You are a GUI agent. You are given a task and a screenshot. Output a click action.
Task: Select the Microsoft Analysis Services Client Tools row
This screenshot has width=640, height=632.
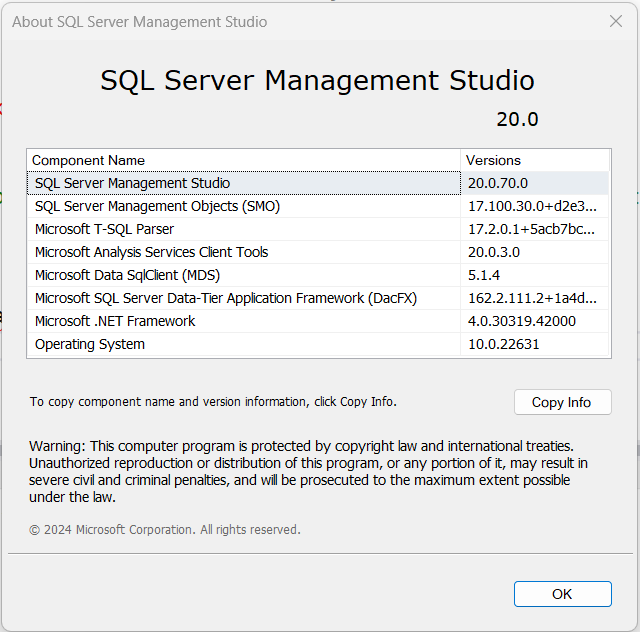[151, 252]
